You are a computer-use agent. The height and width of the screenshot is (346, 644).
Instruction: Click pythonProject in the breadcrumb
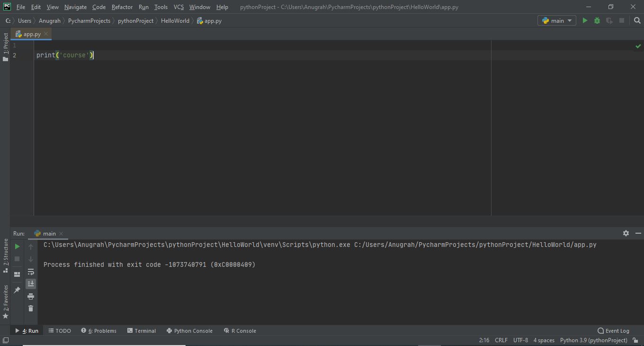[135, 21]
